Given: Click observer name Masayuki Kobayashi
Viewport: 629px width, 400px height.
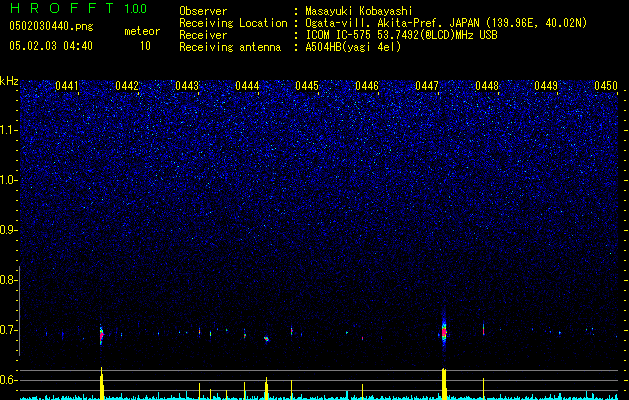Looking at the screenshot, I should point(359,11).
